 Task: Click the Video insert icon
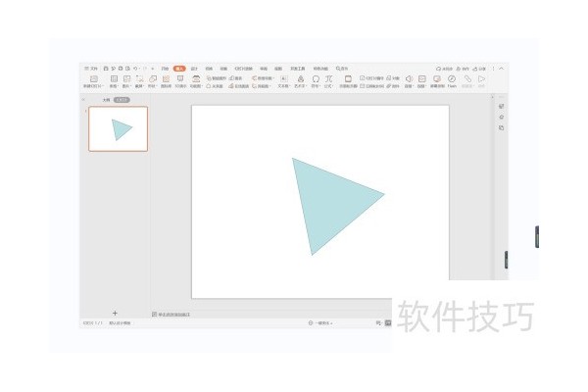click(422, 78)
